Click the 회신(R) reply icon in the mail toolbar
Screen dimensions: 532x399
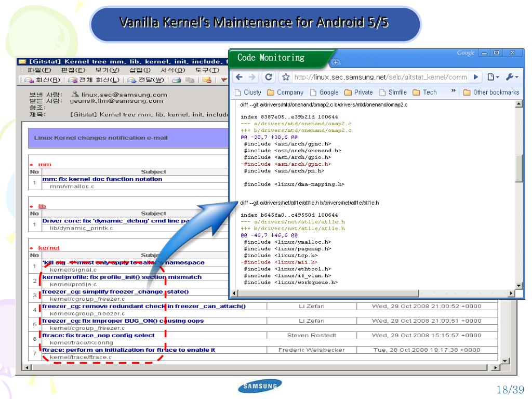[x=29, y=80]
